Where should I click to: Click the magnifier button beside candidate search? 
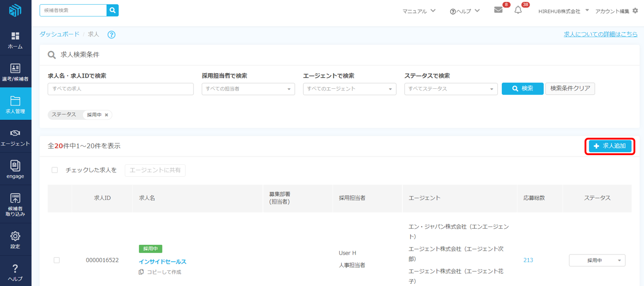pyautogui.click(x=113, y=10)
